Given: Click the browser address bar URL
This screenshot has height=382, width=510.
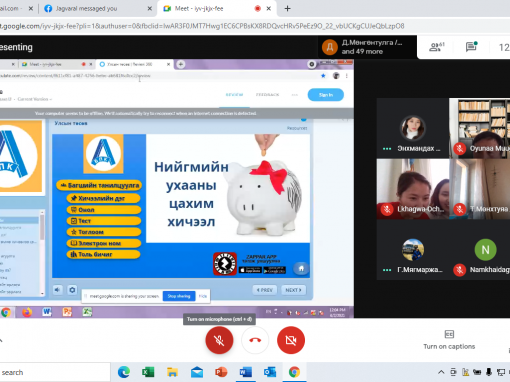Looking at the screenshot, I should pos(202,26).
